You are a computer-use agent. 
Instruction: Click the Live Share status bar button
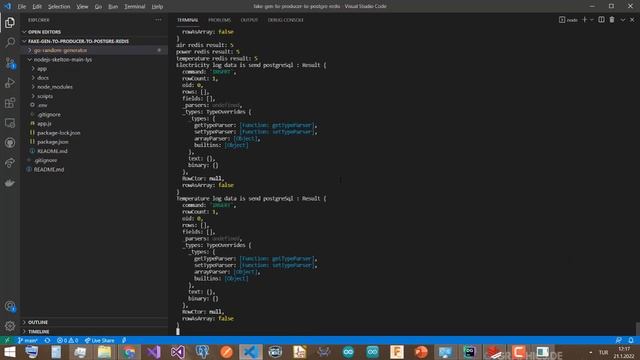(x=99, y=340)
